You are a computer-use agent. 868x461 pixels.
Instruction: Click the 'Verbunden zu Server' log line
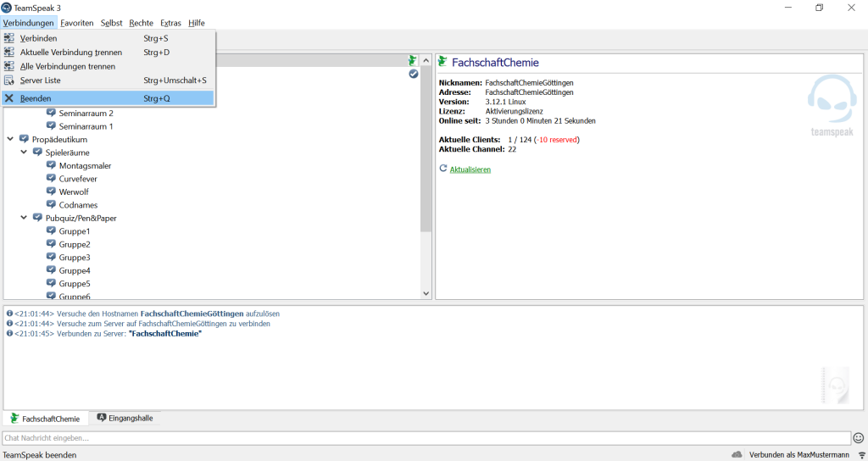[x=104, y=334]
